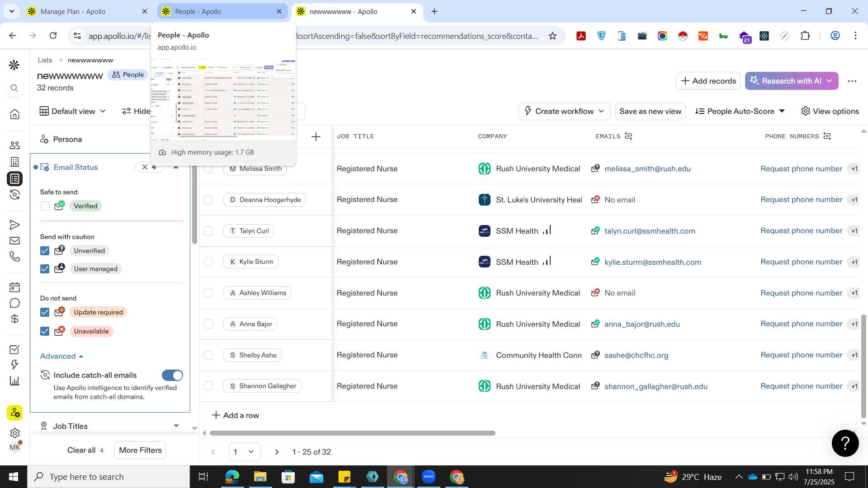Check the Verified email status checkbox
The width and height of the screenshot is (868, 488).
point(45,206)
